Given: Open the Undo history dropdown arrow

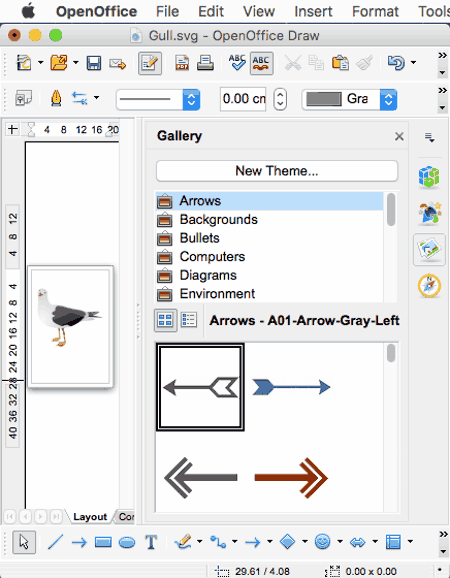Looking at the screenshot, I should click(x=414, y=63).
